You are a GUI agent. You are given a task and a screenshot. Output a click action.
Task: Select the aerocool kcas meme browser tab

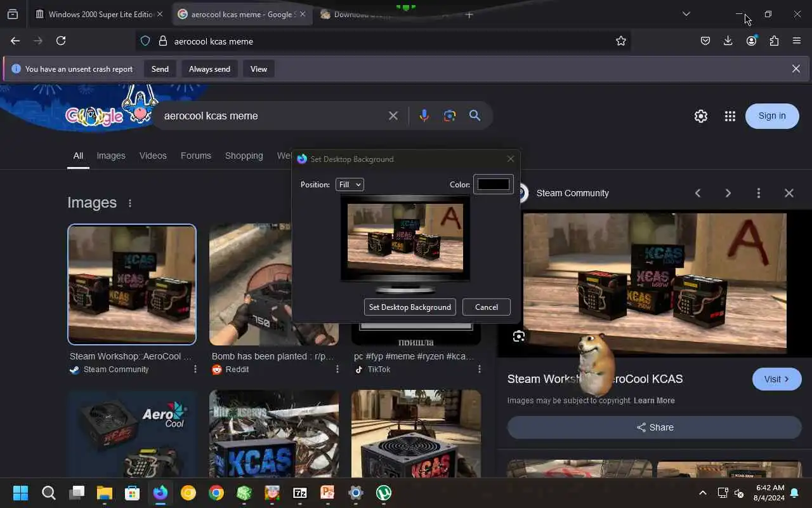[x=242, y=14]
